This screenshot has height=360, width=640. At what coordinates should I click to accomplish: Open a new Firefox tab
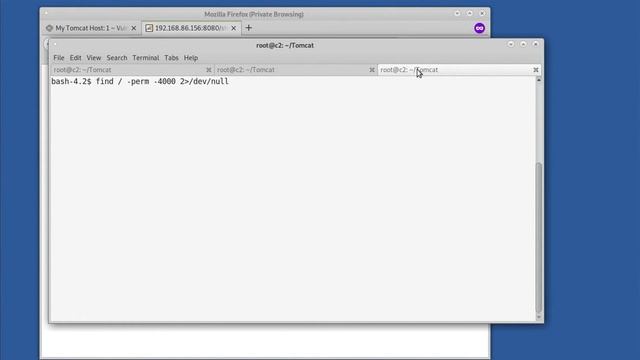[x=249, y=28]
